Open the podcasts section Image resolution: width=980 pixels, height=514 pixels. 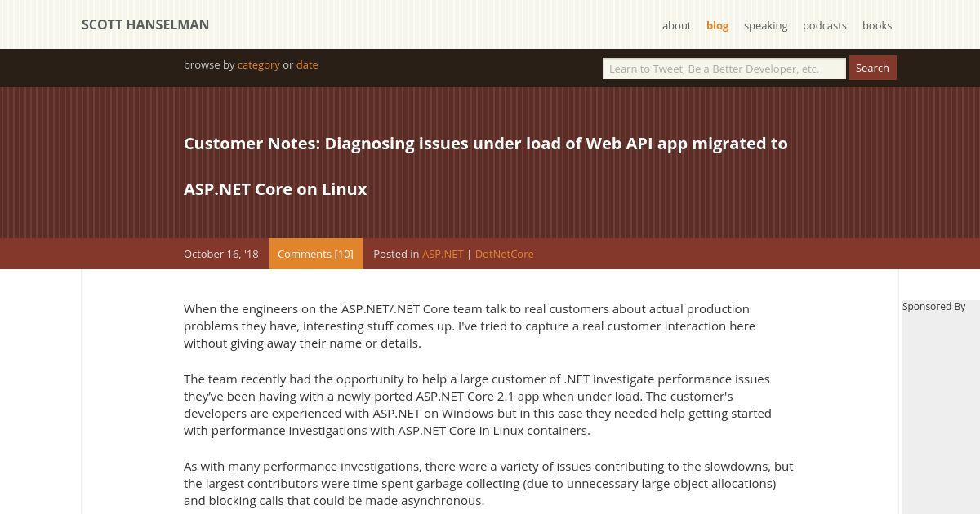pyautogui.click(x=824, y=25)
